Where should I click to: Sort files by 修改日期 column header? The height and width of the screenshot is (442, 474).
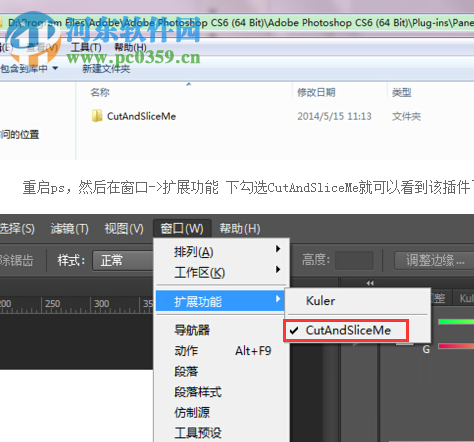pyautogui.click(x=316, y=92)
